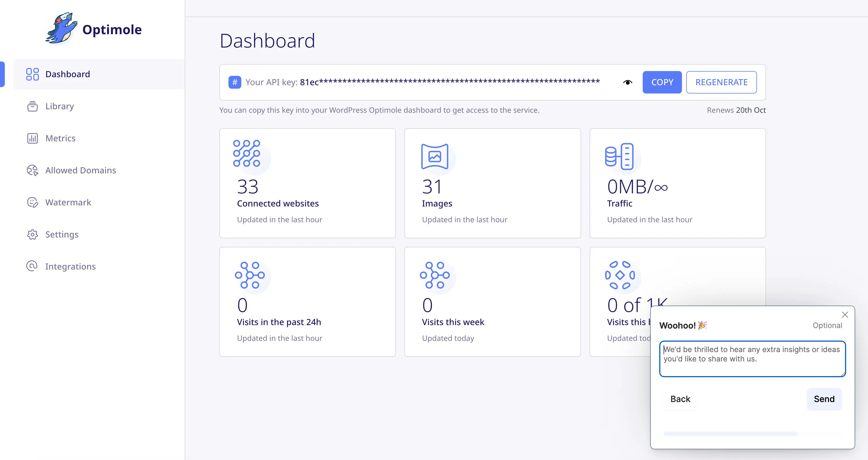Click 'Visits in the past 24h' label

click(x=279, y=322)
